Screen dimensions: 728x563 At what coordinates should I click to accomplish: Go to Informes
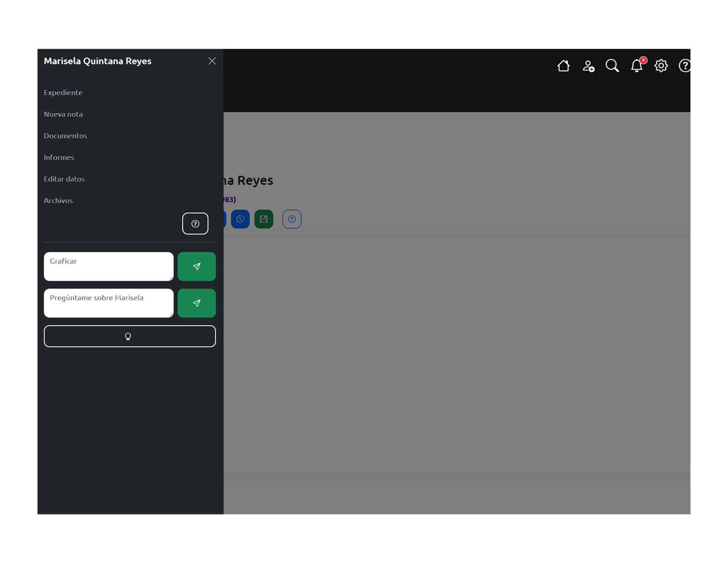59,157
